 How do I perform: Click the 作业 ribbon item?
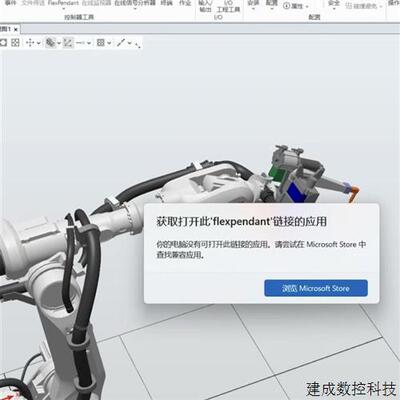[185, 3]
